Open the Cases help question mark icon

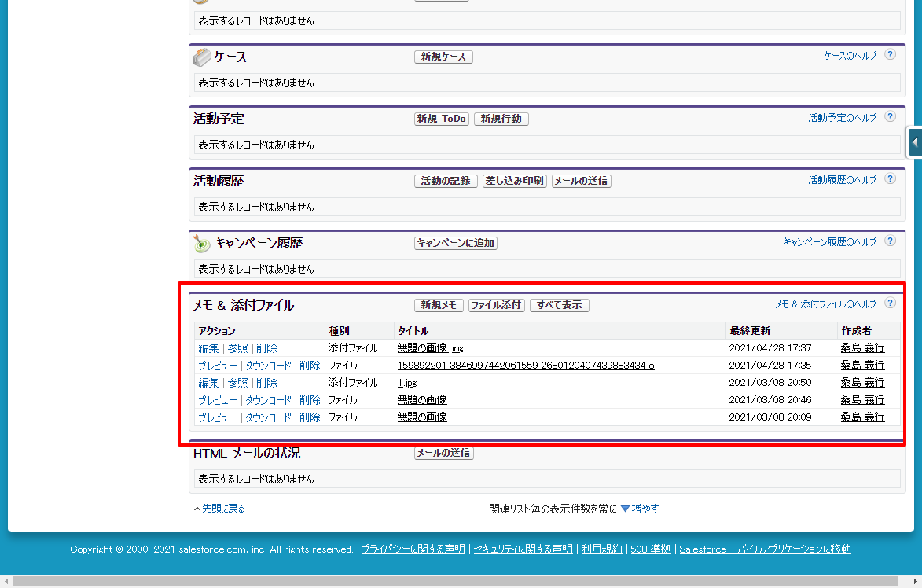[x=891, y=55]
